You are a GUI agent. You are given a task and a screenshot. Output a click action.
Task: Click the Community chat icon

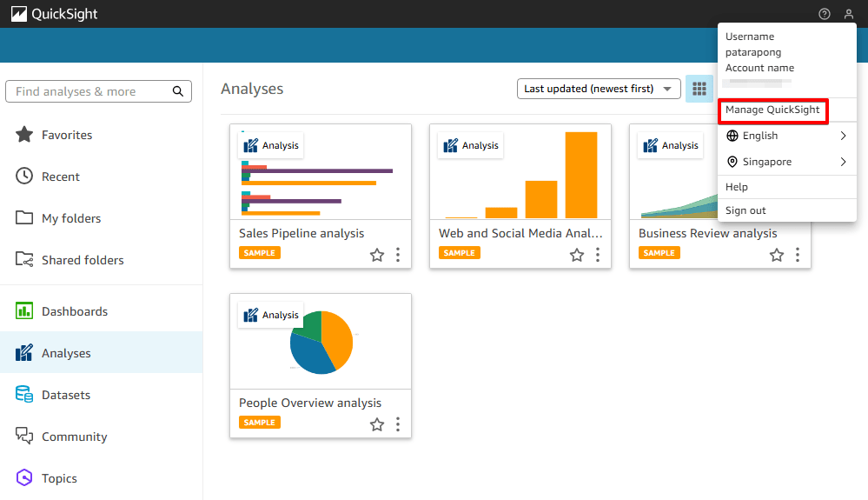24,436
